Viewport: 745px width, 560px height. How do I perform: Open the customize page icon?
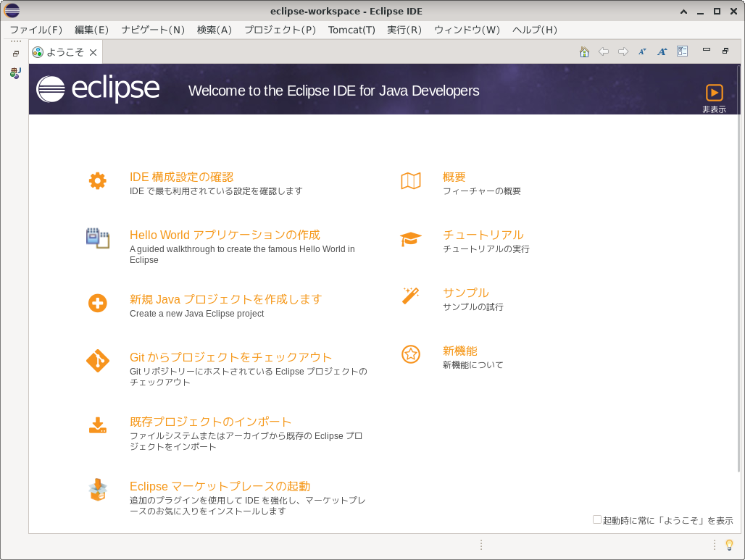coord(682,51)
